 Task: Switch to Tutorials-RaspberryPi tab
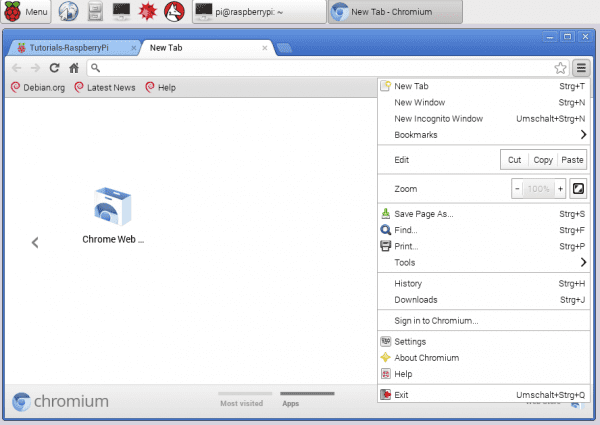click(x=70, y=47)
